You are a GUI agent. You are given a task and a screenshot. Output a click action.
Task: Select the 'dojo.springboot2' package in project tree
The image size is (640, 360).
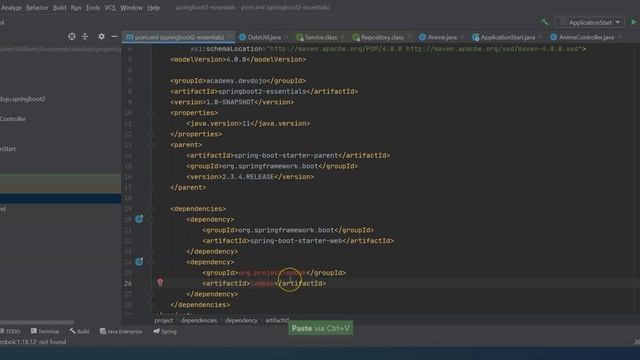click(x=23, y=99)
